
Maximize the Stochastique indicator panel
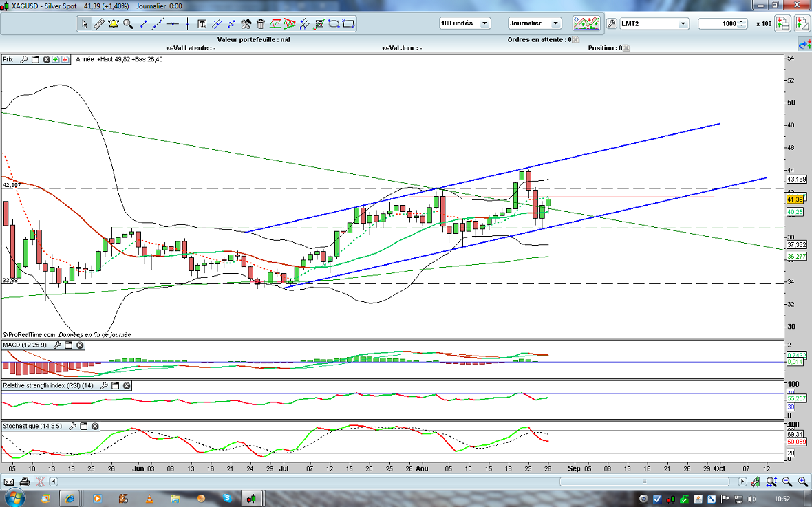click(x=83, y=426)
